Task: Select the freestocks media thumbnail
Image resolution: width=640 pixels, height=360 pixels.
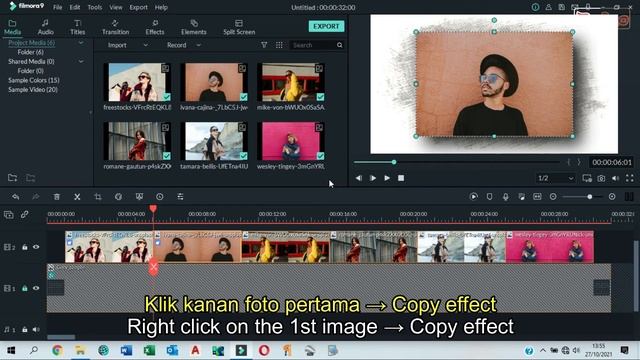Action: (137, 82)
